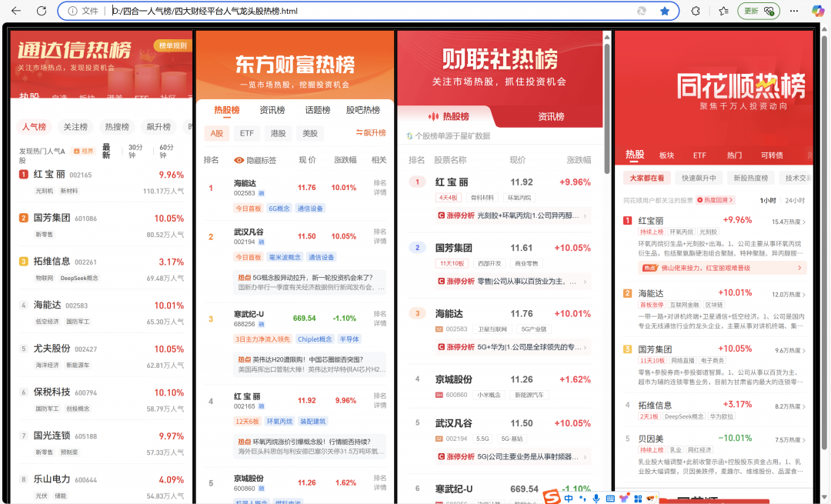Select the 热搜榜 tab in 通达信热榜
The width and height of the screenshot is (831, 504).
click(117, 127)
